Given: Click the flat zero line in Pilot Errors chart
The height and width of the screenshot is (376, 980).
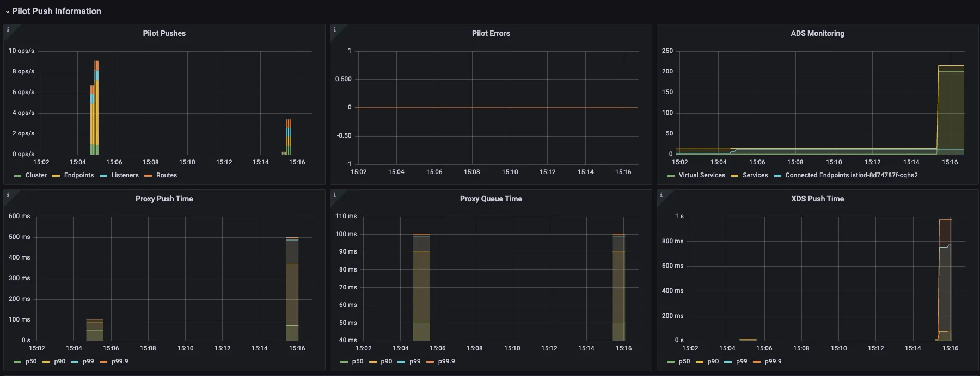Looking at the screenshot, I should pos(496,108).
